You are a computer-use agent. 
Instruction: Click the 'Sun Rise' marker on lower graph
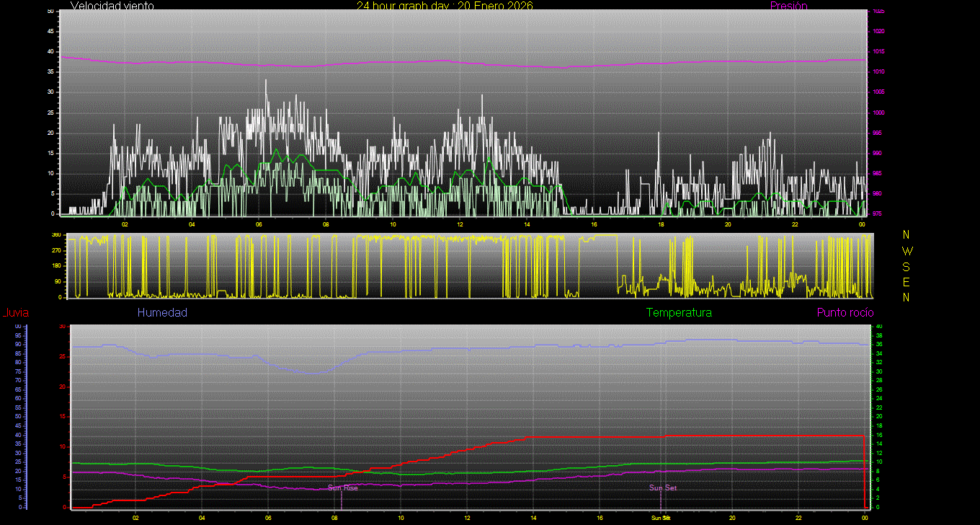point(342,488)
